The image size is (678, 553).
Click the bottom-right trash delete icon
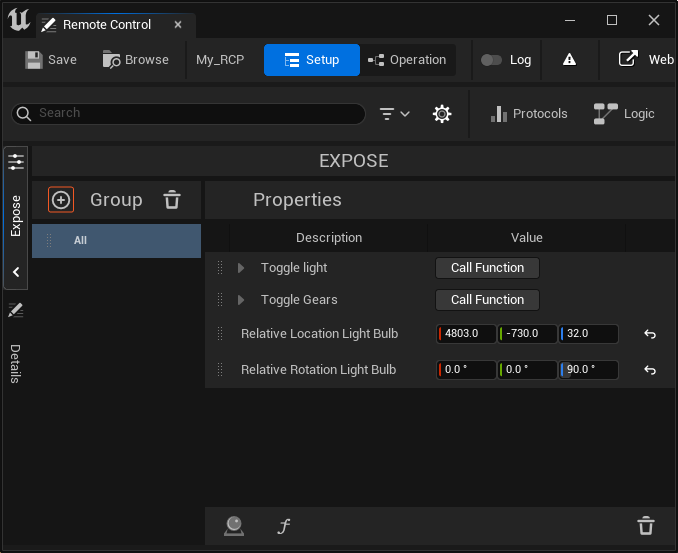click(646, 526)
